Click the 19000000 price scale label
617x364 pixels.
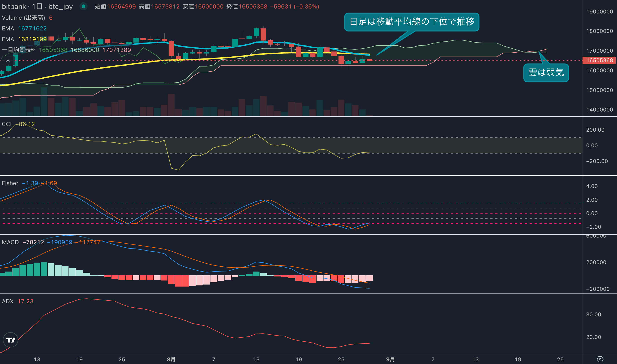[599, 11]
